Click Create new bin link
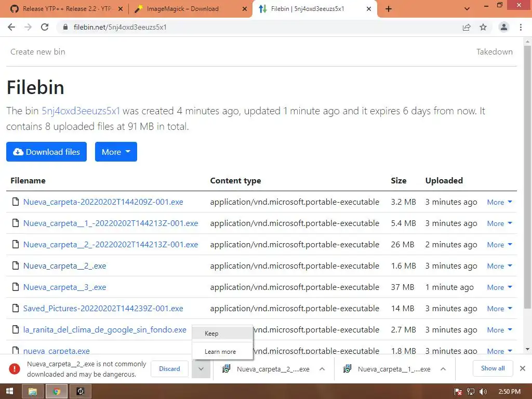 (37, 52)
